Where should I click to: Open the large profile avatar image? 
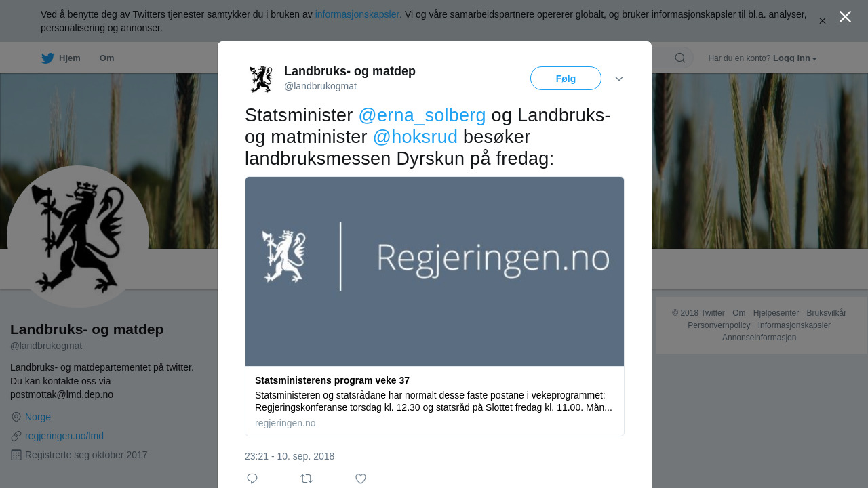click(78, 237)
